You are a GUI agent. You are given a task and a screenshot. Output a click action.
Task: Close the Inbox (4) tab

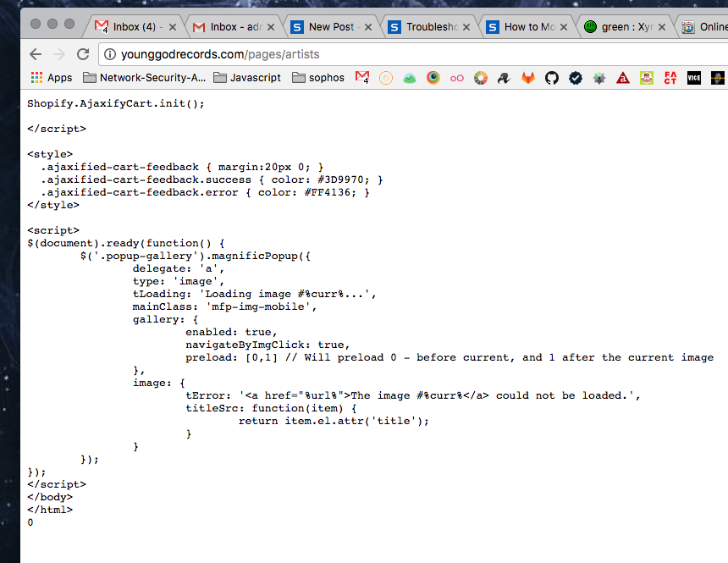[x=173, y=27]
